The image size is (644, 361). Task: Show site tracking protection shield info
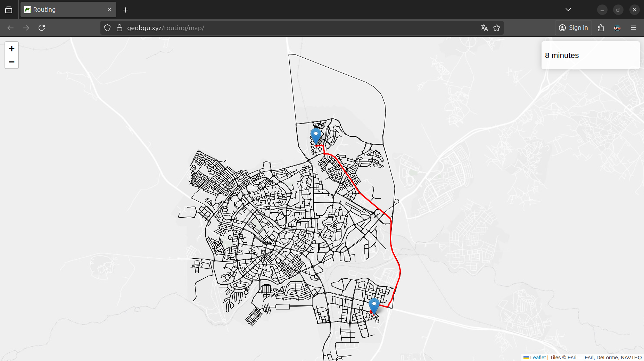coord(107,28)
